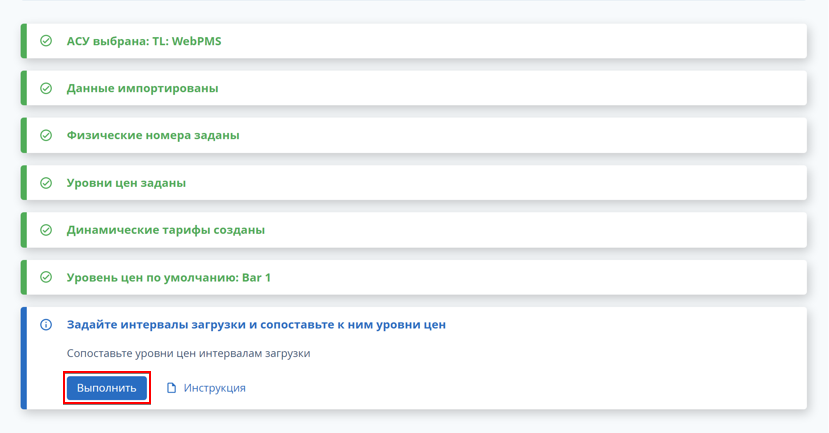This screenshot has height=433, width=829.
Task: Click the Сопоставьте уровни цен description text
Action: (x=188, y=353)
